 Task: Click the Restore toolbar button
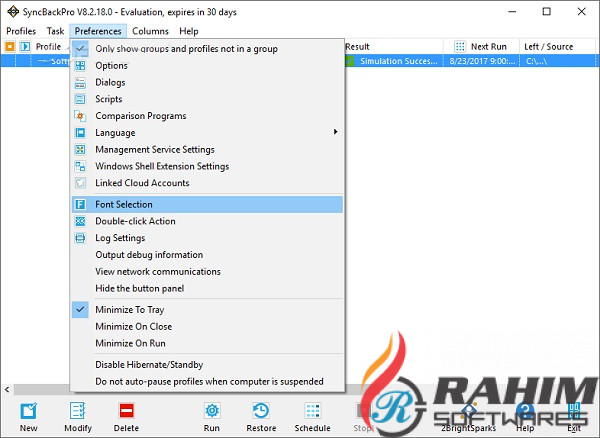click(261, 417)
